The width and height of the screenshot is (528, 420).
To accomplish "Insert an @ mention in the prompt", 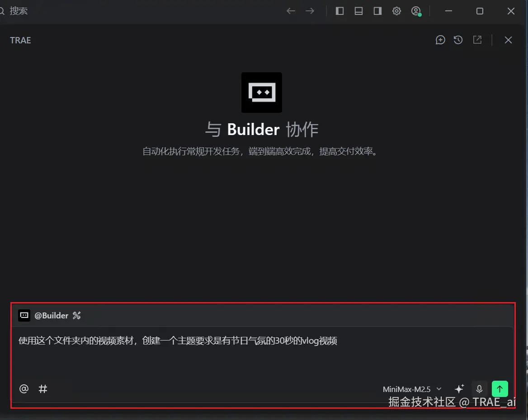I will pos(24,389).
